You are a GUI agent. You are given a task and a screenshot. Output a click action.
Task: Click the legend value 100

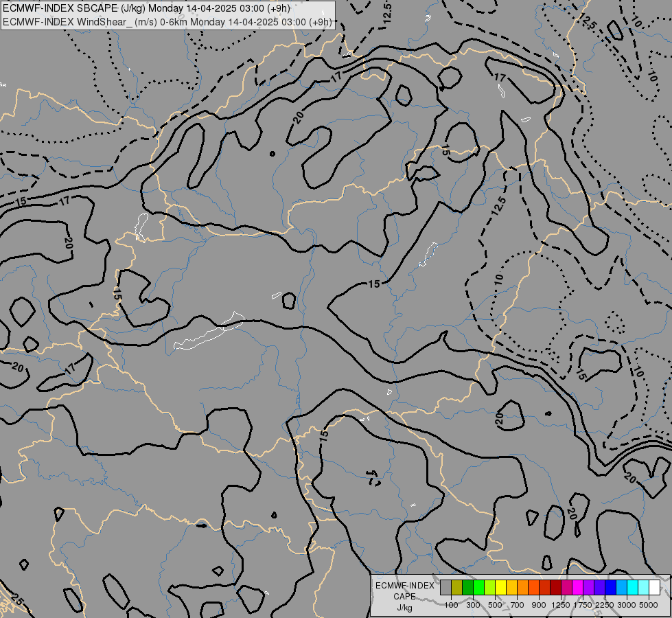coord(451,605)
